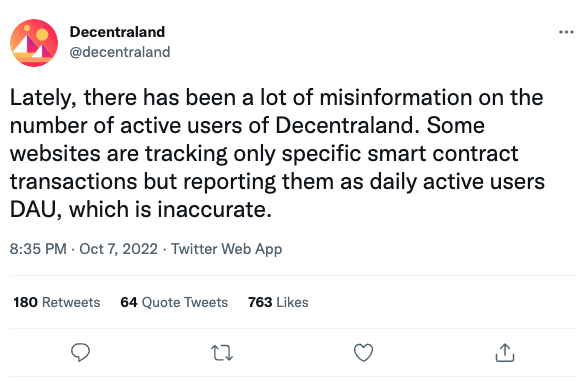Image resolution: width=582 pixels, height=381 pixels.
Task: Open the three-dot more options menu
Action: (566, 32)
